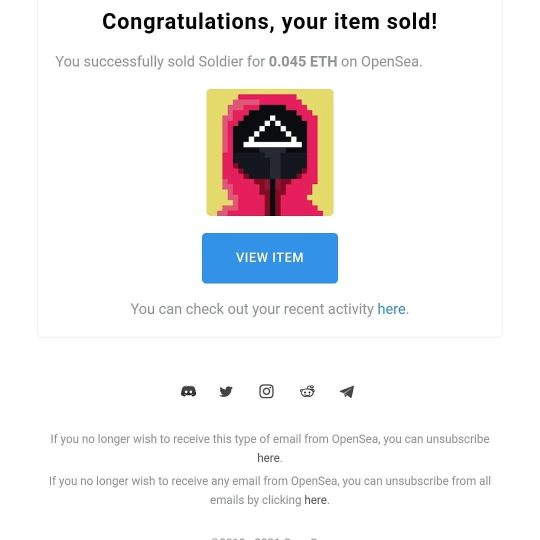The width and height of the screenshot is (540, 540).
Task: Open the Instagram camera icon
Action: click(266, 392)
